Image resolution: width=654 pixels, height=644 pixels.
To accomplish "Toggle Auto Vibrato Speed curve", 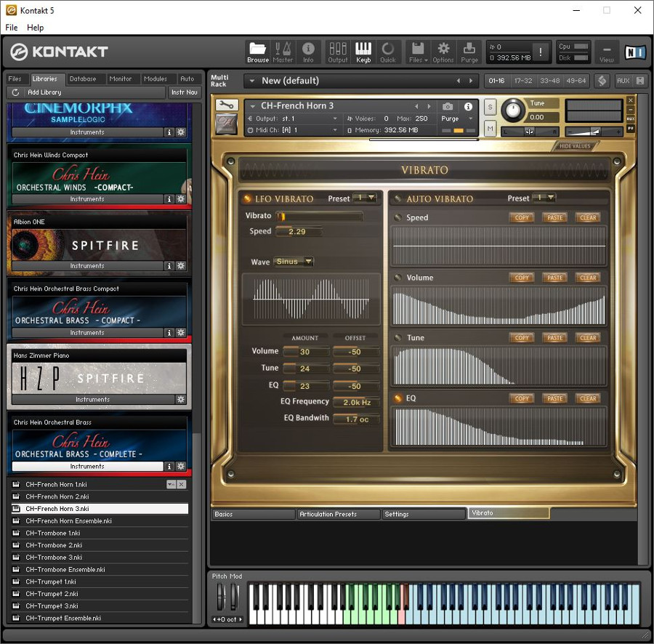I will [x=398, y=217].
